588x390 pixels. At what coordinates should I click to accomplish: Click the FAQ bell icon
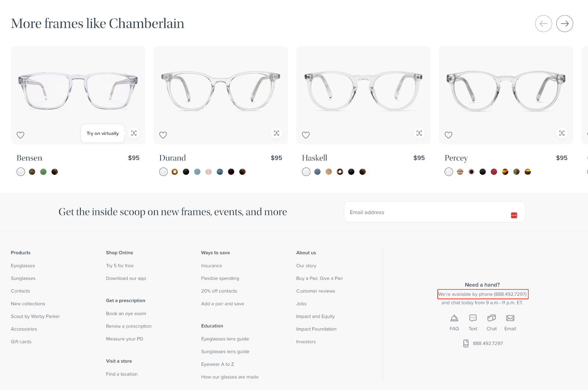click(x=454, y=318)
